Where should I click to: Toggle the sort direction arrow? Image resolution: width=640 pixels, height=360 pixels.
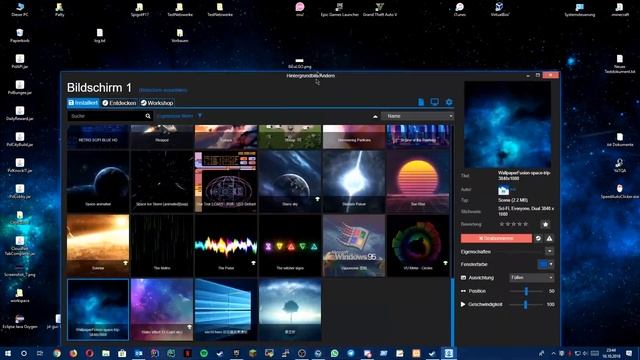[x=375, y=116]
